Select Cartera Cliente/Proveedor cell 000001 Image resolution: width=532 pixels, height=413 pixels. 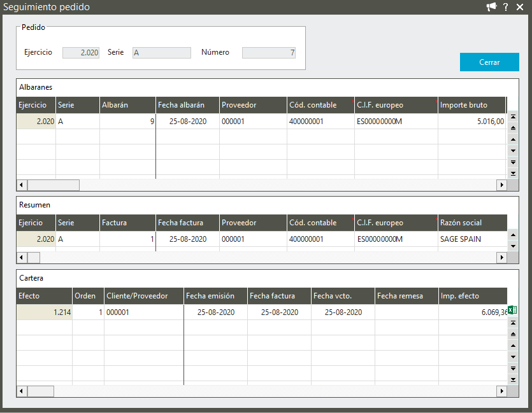(144, 312)
